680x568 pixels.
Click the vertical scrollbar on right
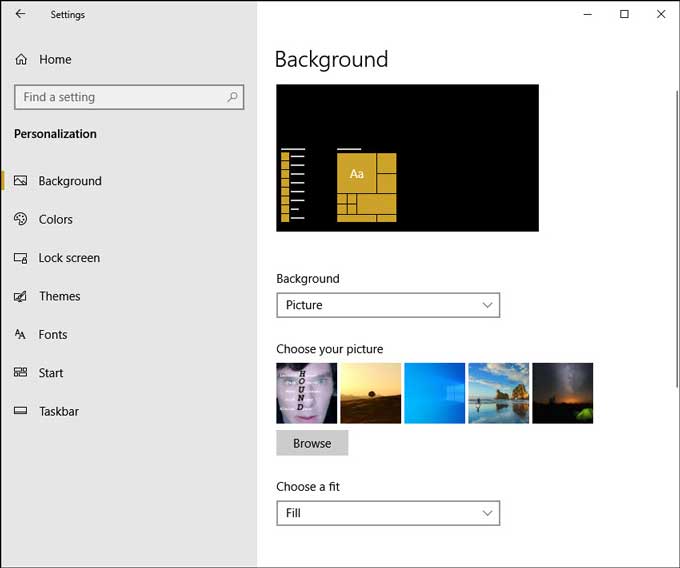pyautogui.click(x=677, y=238)
